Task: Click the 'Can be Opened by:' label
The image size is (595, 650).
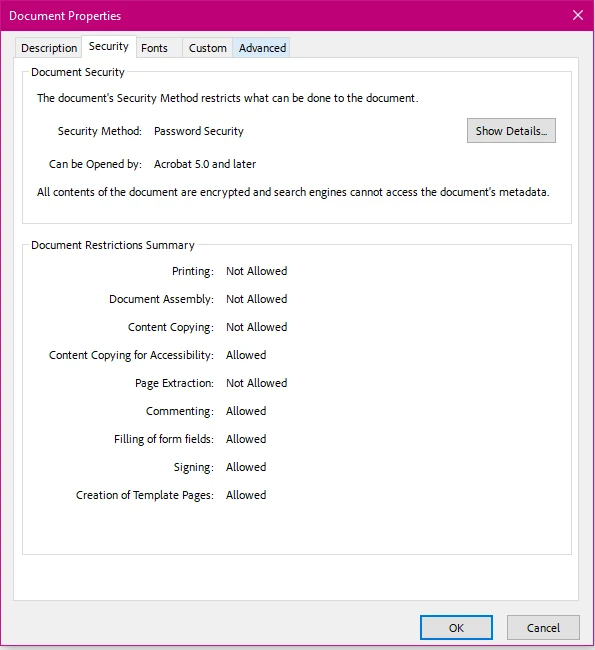Action: (95, 164)
